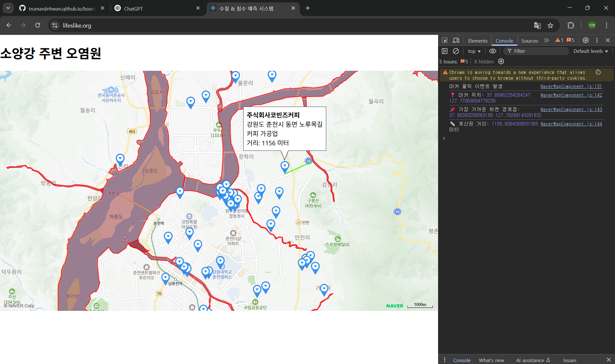Viewport: 615px width, 364px height.
Task: Show the console sidebar
Action: click(x=445, y=51)
